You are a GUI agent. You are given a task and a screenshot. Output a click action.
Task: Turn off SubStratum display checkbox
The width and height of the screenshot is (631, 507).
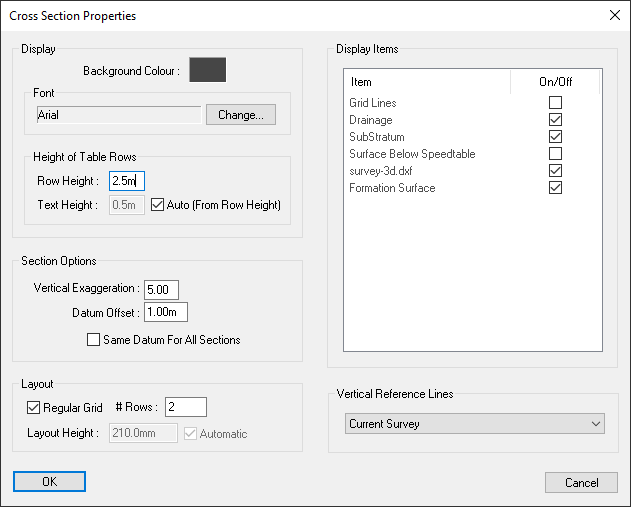pyautogui.click(x=555, y=137)
